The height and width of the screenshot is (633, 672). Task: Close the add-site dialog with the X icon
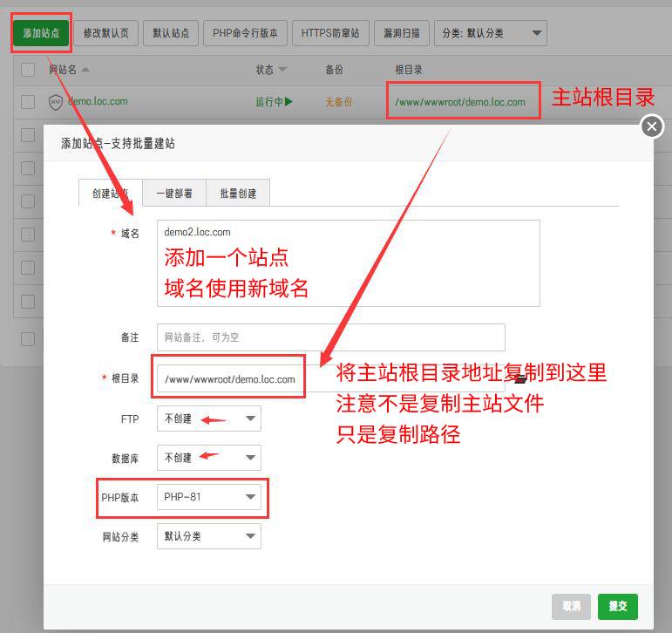click(x=651, y=126)
